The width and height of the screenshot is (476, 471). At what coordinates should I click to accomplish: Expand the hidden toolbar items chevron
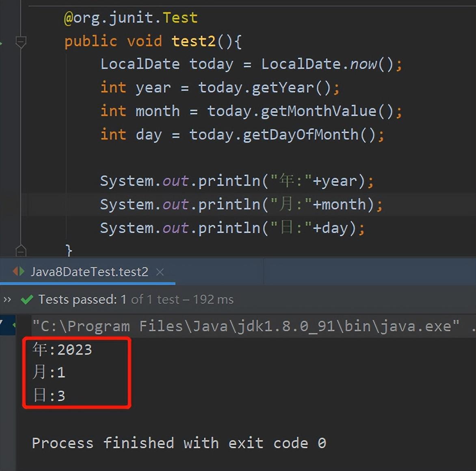7,300
